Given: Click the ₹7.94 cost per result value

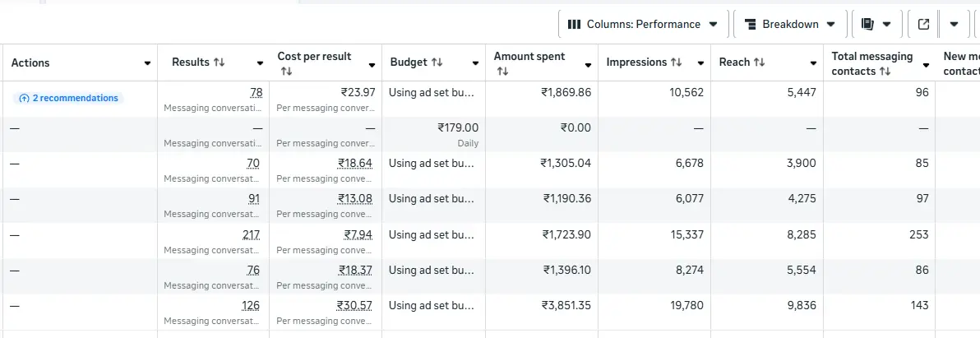Looking at the screenshot, I should click(358, 234).
